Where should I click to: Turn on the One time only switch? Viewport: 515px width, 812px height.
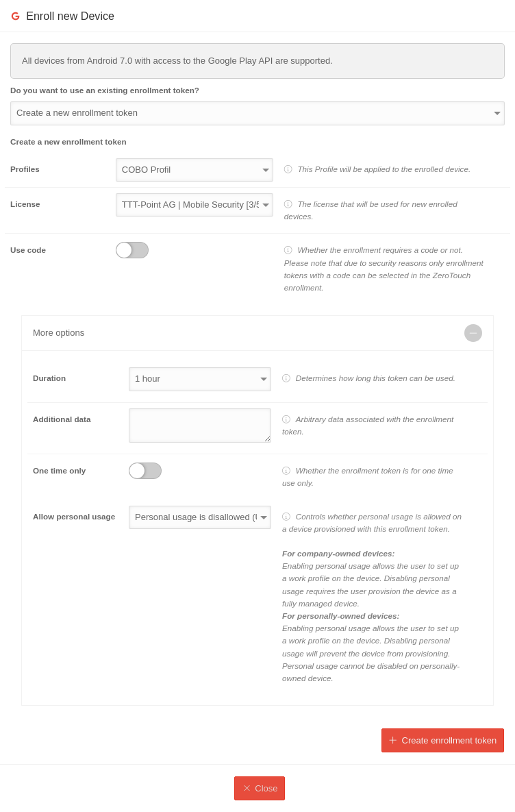(x=145, y=471)
